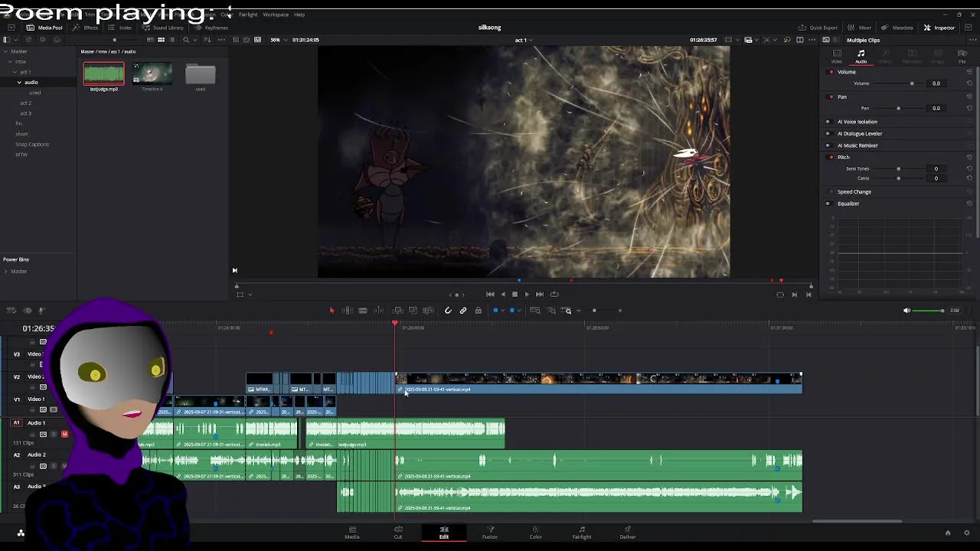Mute the Audio 1 track
This screenshot has width=980, height=551.
click(x=64, y=434)
